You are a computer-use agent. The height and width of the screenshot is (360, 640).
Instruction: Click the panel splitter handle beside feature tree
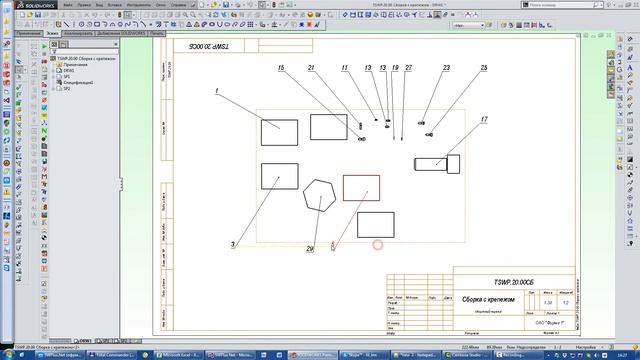tap(121, 184)
